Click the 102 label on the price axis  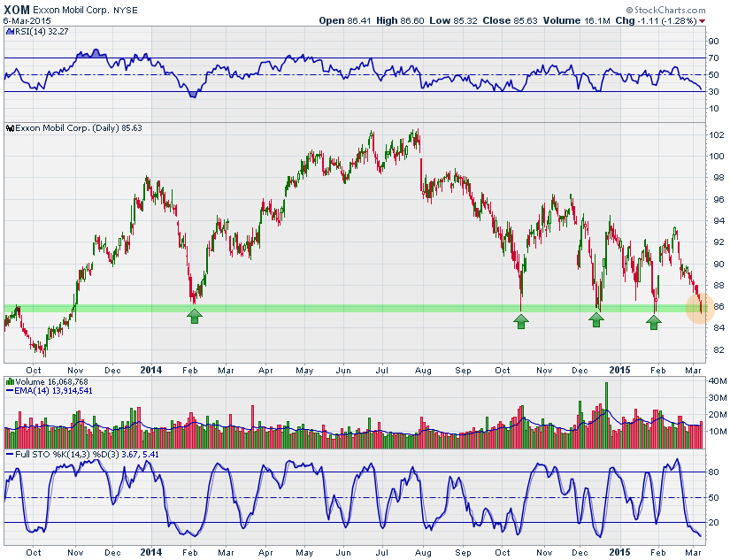coord(716,135)
